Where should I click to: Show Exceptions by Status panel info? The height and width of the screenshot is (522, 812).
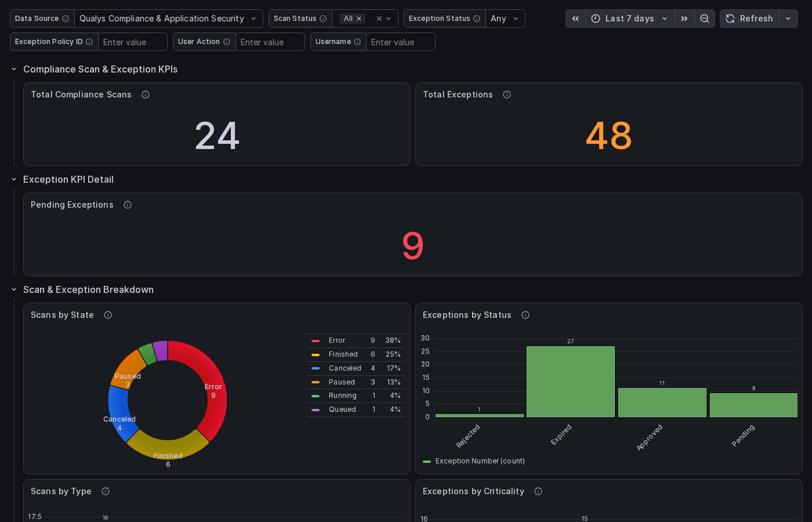525,315
